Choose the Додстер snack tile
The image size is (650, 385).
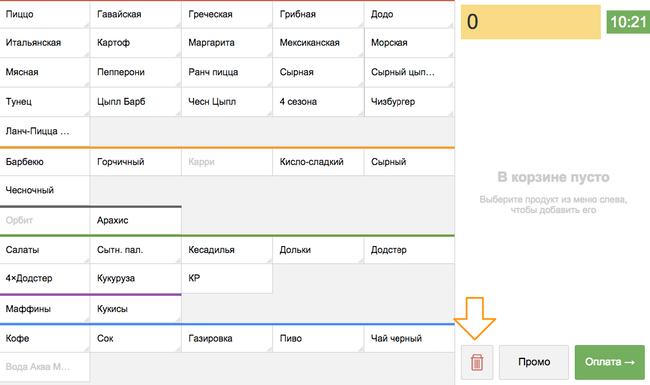click(409, 250)
